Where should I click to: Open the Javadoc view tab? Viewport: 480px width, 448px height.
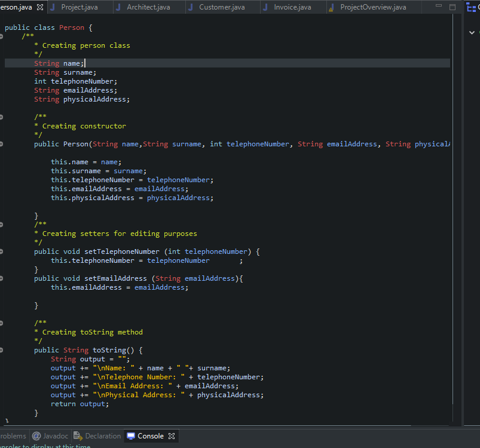click(x=50, y=436)
